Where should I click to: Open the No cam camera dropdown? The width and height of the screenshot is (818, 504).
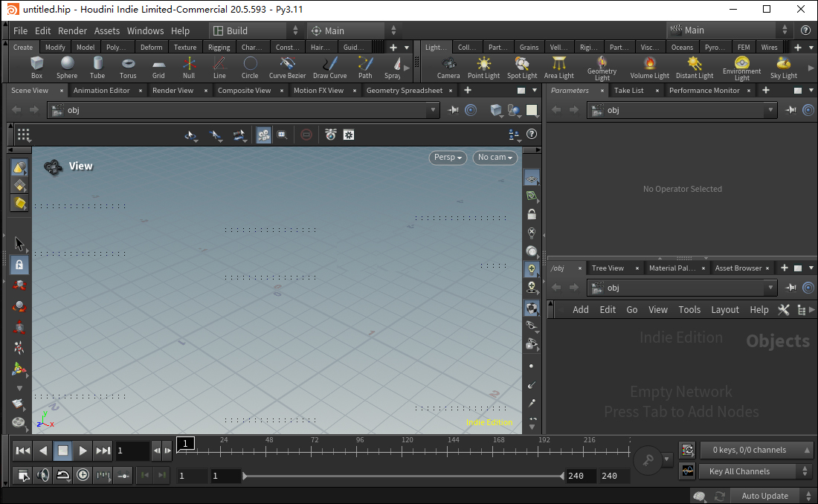point(494,158)
